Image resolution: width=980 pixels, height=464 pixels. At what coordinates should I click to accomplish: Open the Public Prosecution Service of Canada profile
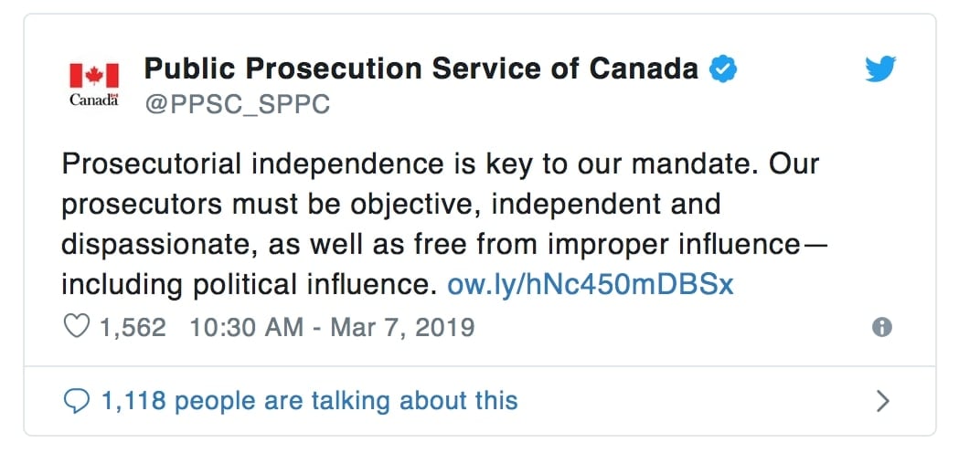421,69
